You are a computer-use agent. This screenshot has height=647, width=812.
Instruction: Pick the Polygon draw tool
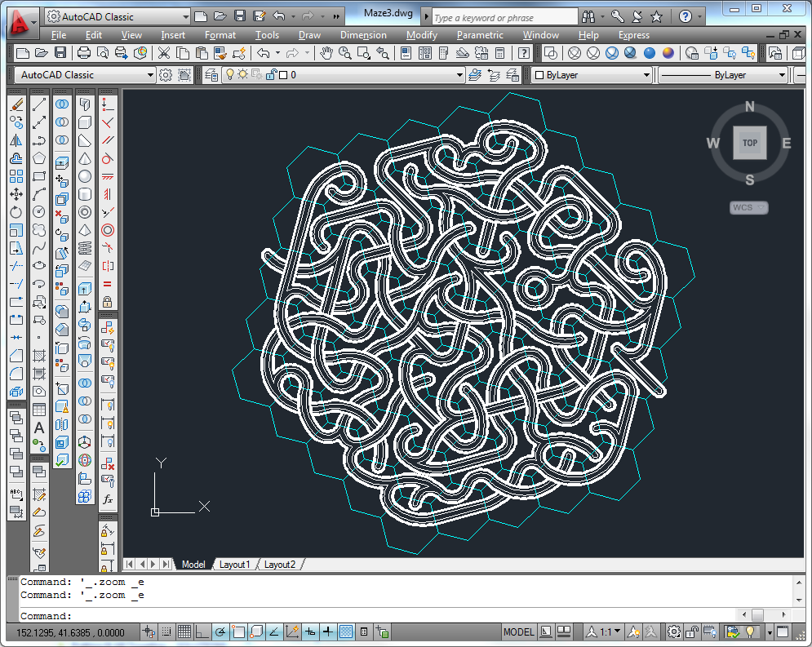pos(38,158)
